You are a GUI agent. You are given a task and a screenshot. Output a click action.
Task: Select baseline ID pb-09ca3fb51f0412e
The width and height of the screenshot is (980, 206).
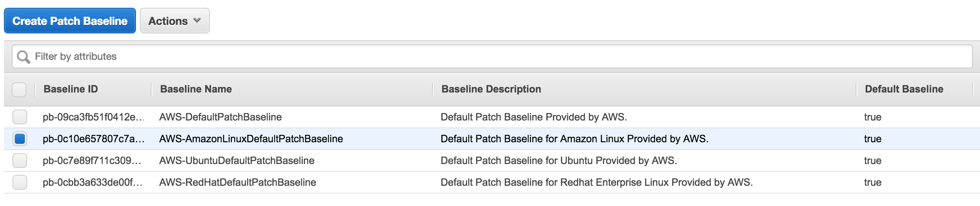93,117
